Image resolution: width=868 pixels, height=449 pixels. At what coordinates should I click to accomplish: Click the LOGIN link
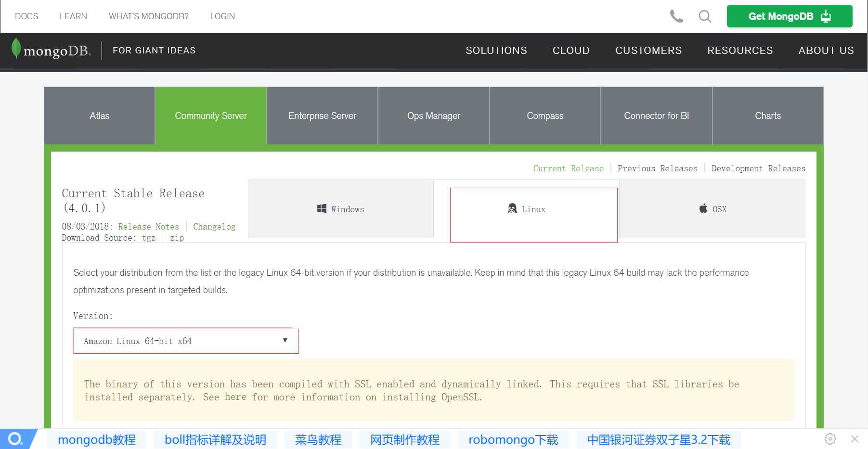coord(222,16)
